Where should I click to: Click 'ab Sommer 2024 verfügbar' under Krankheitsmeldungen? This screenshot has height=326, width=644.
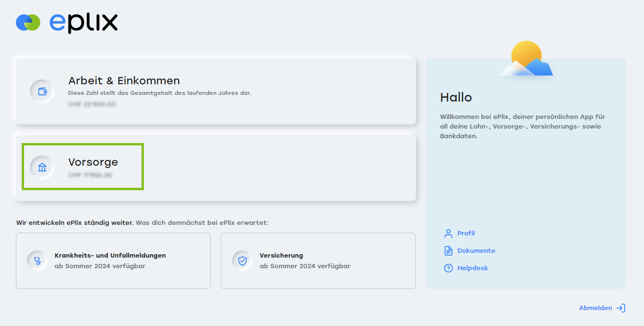click(x=100, y=266)
